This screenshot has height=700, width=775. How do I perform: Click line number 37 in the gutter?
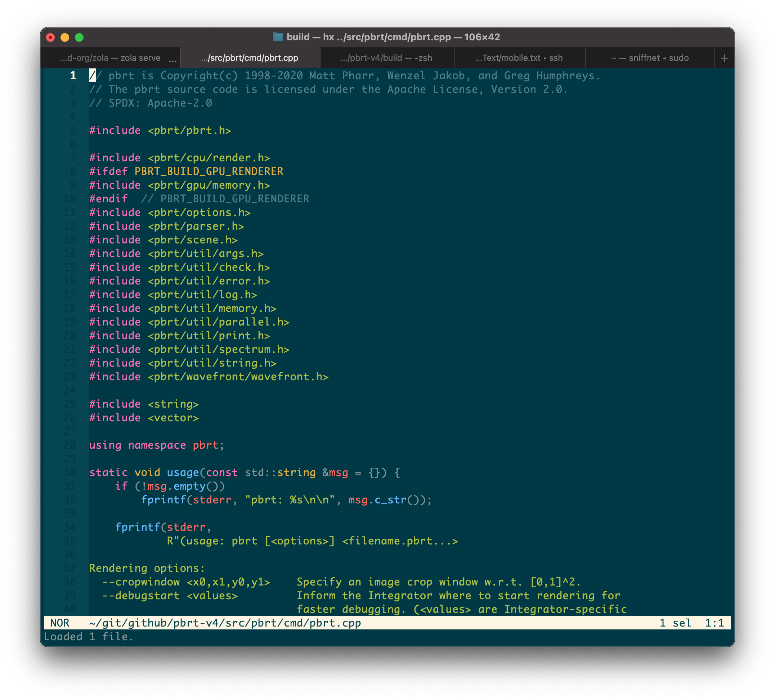[70, 568]
